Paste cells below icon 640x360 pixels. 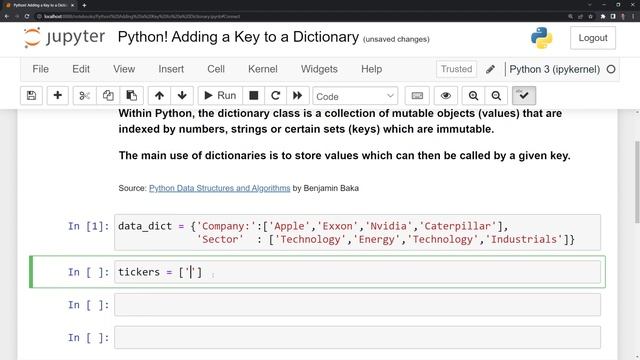coord(131,96)
